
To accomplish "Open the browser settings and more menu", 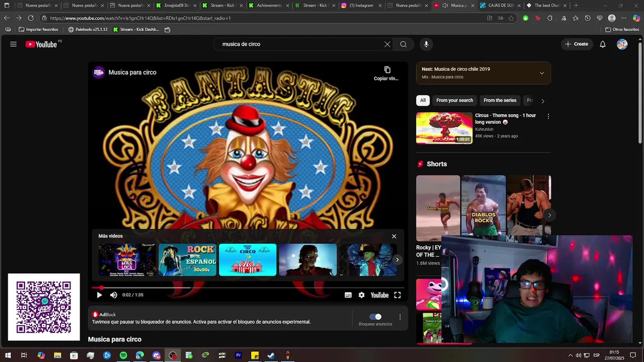I will point(624,18).
